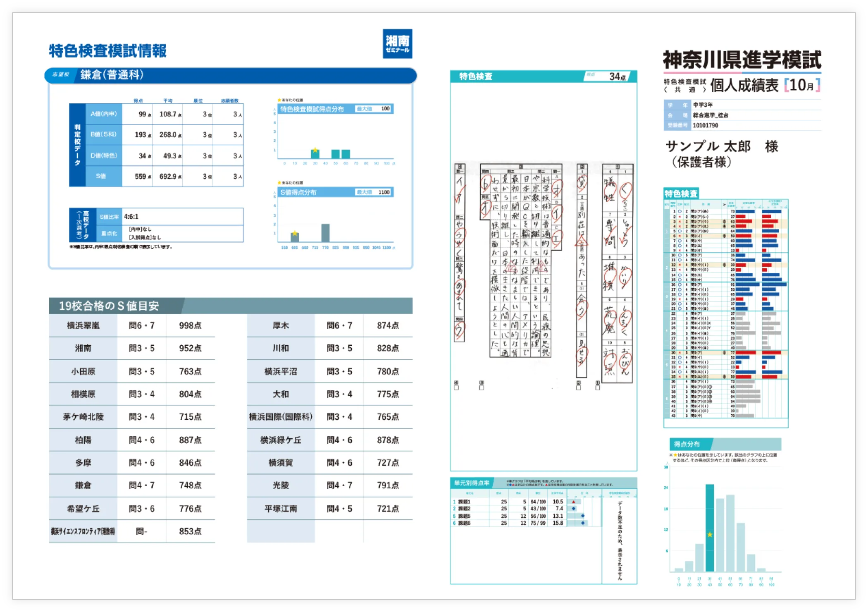This screenshot has height=612, width=868.
Task: Click the star on the 特色検査模試得点分布 chart
Action: (x=315, y=150)
